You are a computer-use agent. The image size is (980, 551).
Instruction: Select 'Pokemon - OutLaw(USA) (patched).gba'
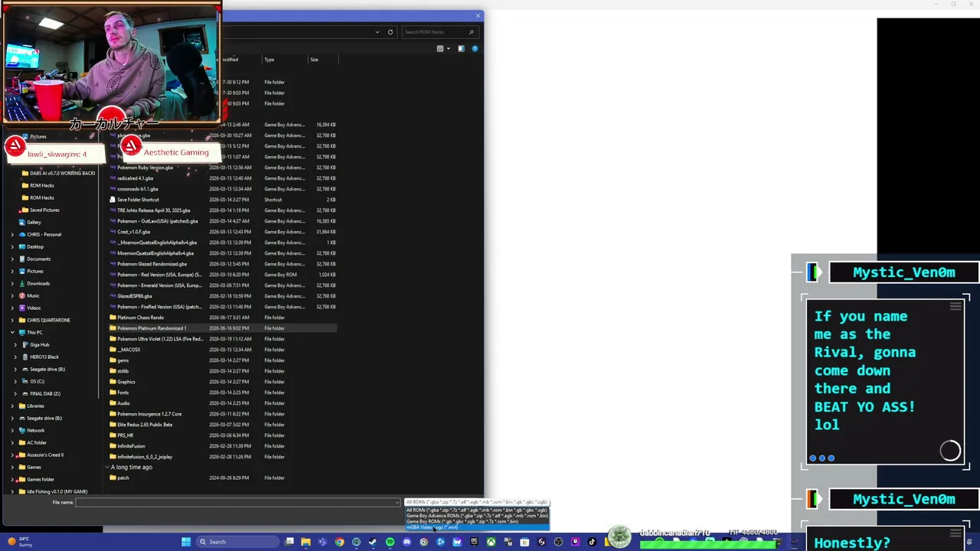pos(158,221)
